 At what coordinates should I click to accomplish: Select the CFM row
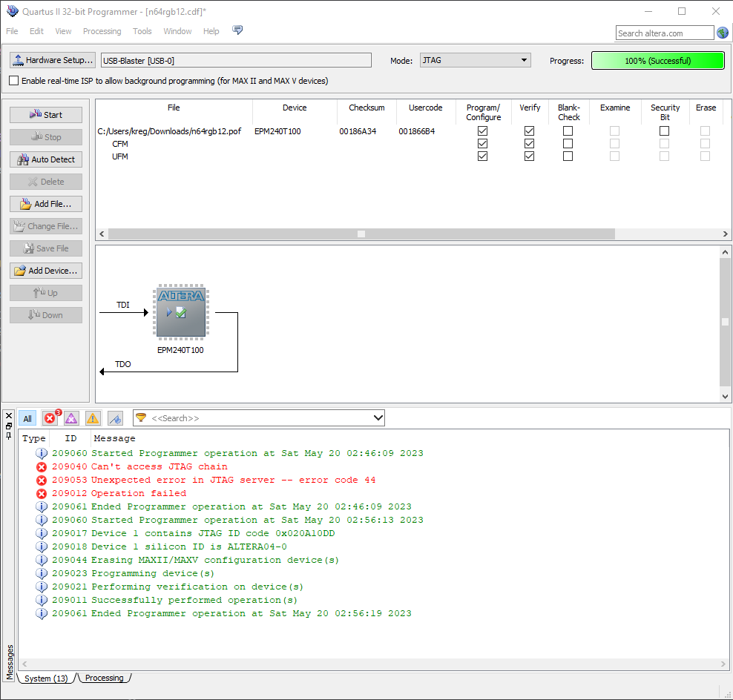pyautogui.click(x=120, y=144)
